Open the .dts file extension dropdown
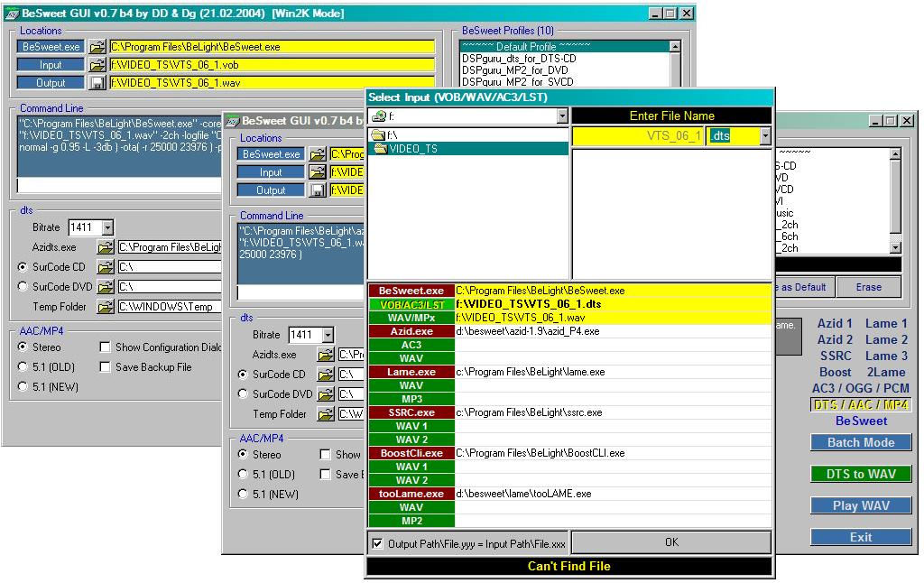 (x=765, y=136)
